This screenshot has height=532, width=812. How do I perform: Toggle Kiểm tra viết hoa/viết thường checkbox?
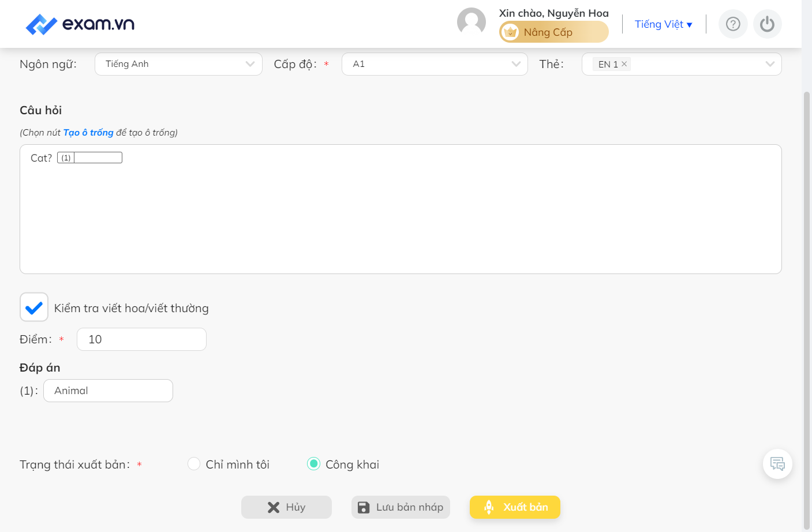(34, 307)
